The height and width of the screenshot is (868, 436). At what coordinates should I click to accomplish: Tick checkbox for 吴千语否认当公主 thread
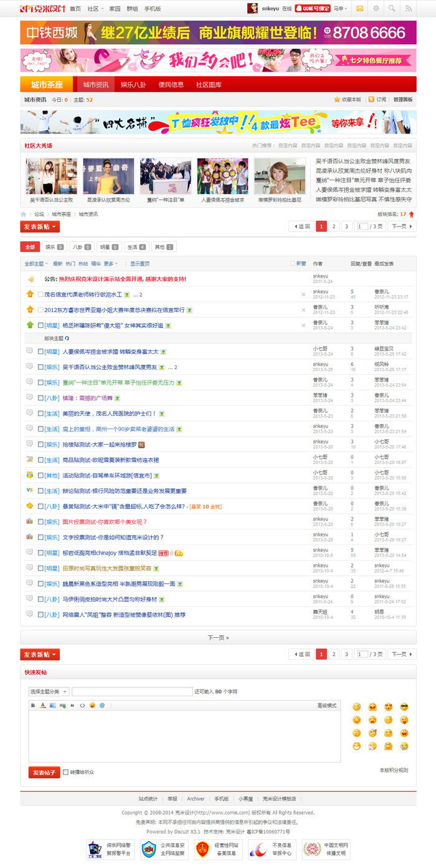(x=40, y=367)
